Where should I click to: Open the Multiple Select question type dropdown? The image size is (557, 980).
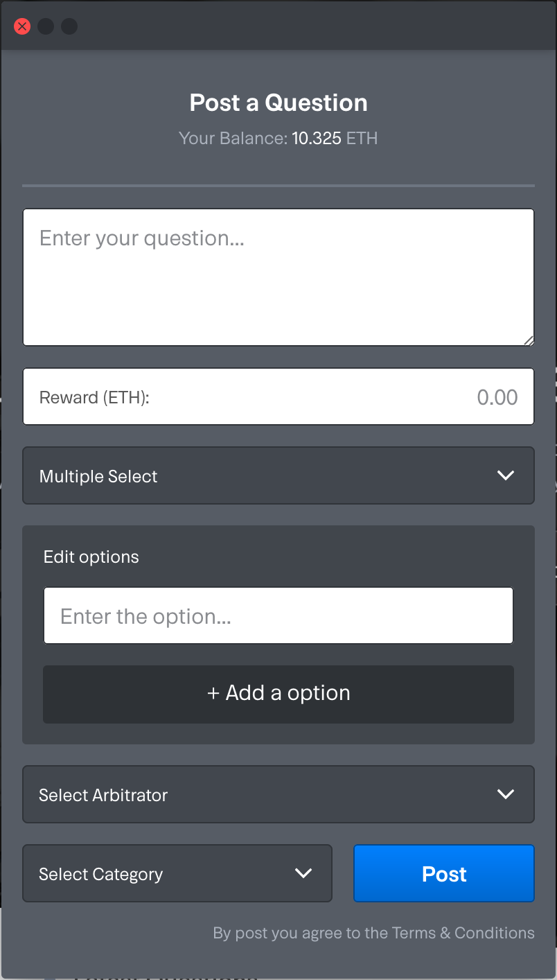pos(278,475)
